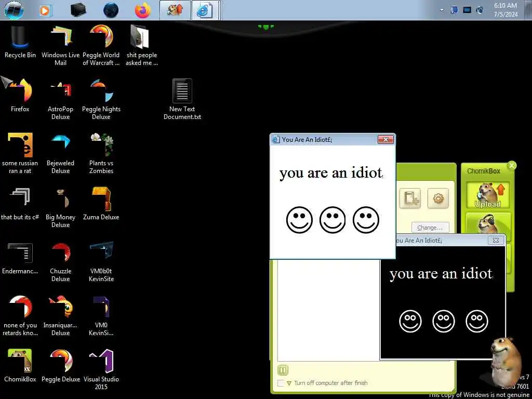This screenshot has height=399, width=532.
Task: Select 'none of you retards kno...' icon
Action: [x=20, y=315]
